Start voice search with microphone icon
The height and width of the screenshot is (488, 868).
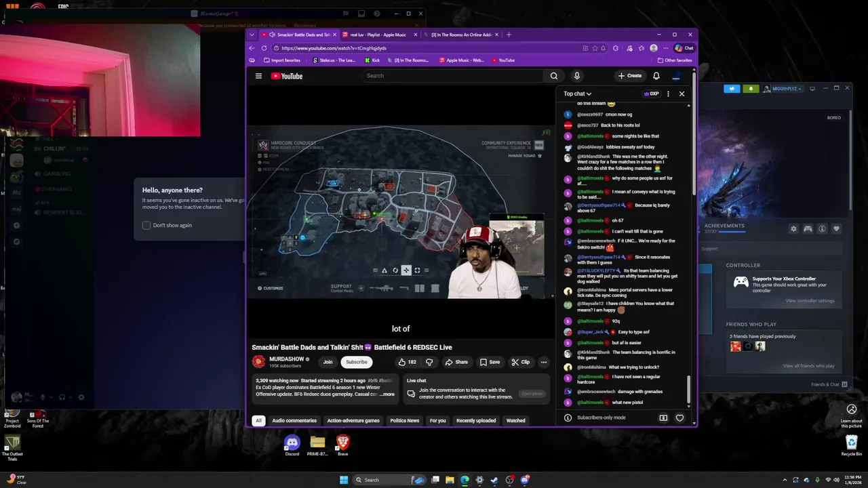pyautogui.click(x=576, y=76)
